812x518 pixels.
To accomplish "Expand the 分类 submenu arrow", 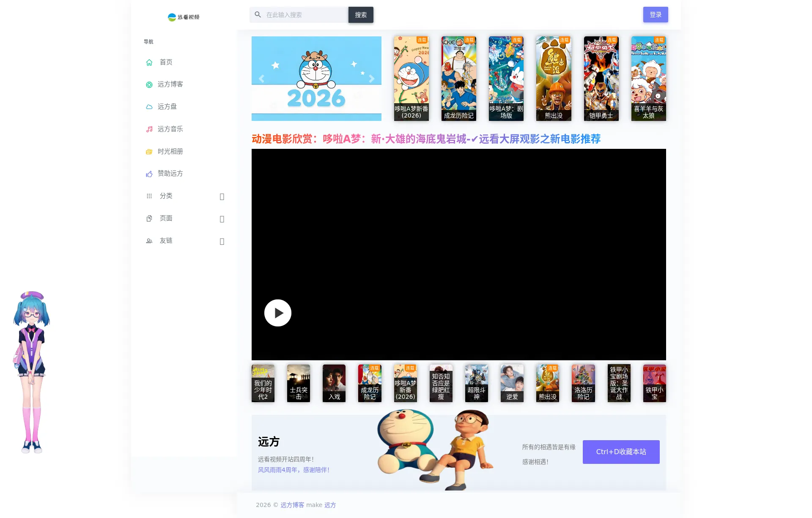I will [222, 197].
